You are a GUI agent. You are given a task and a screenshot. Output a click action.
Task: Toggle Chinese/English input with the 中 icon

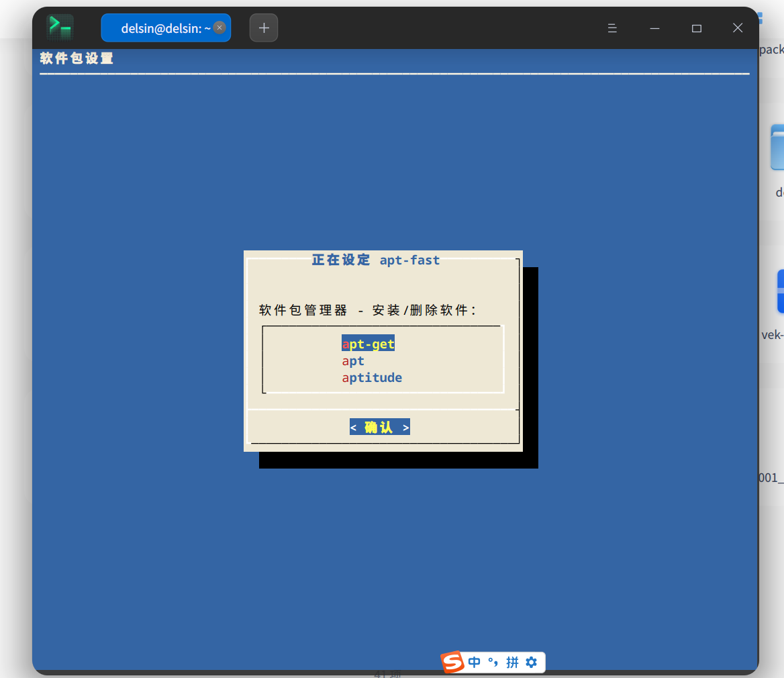click(x=474, y=663)
